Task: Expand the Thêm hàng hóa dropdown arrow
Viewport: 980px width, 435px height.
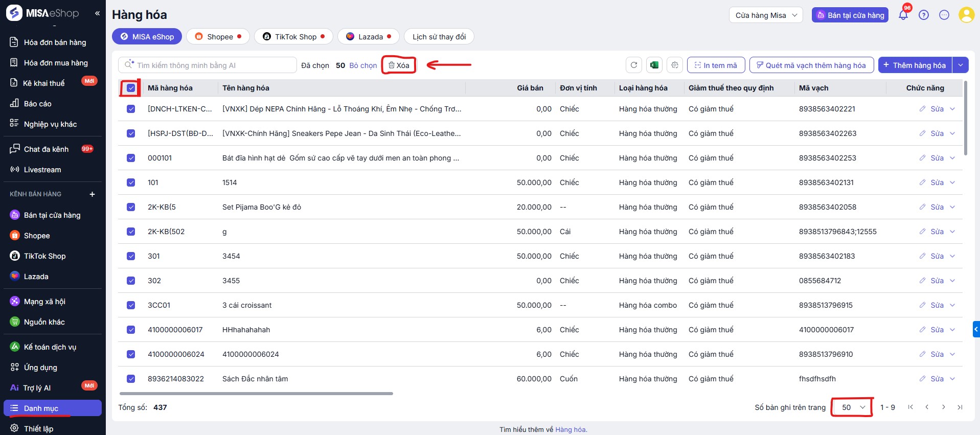Action: (x=961, y=65)
